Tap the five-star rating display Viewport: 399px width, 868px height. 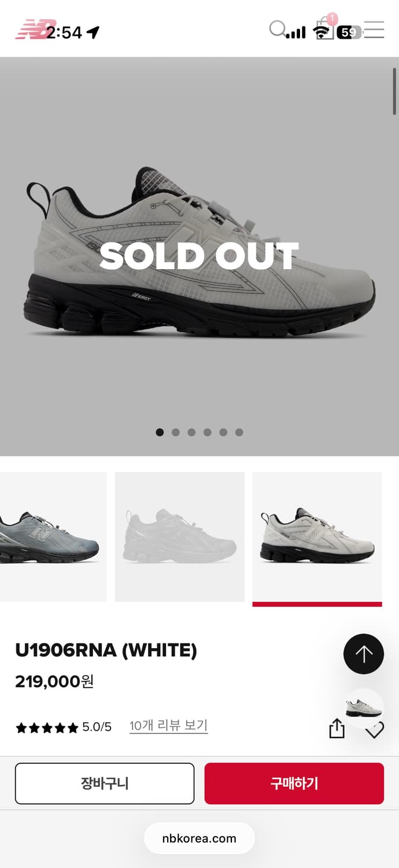tap(47, 728)
